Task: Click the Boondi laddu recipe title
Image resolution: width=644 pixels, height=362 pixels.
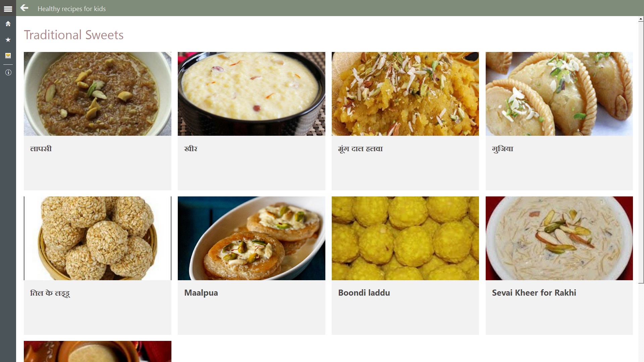Action: tap(364, 293)
